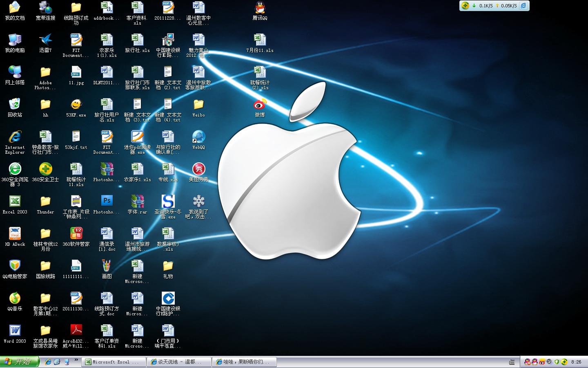This screenshot has width=588, height=368.
Task: Select the Word 2003 shortcut
Action: [15, 334]
